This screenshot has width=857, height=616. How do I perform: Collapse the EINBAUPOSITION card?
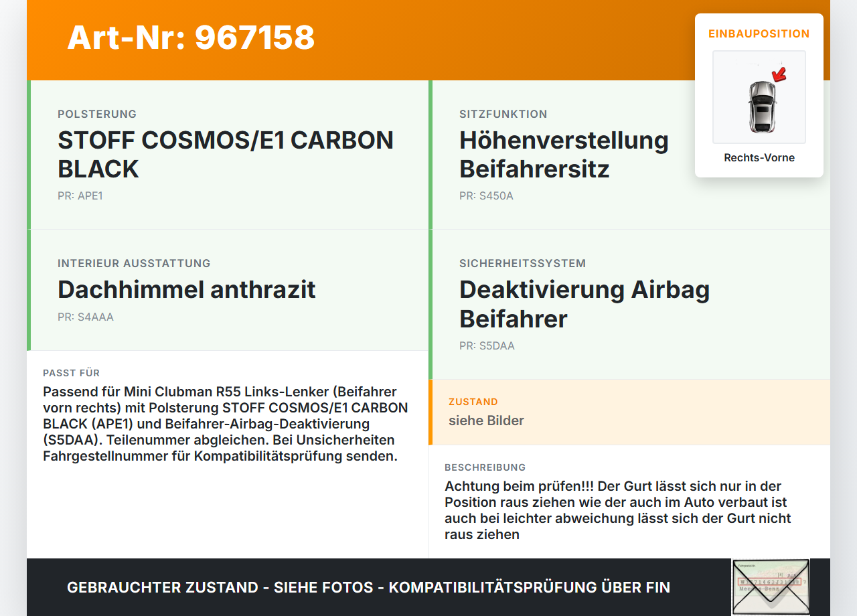[759, 33]
